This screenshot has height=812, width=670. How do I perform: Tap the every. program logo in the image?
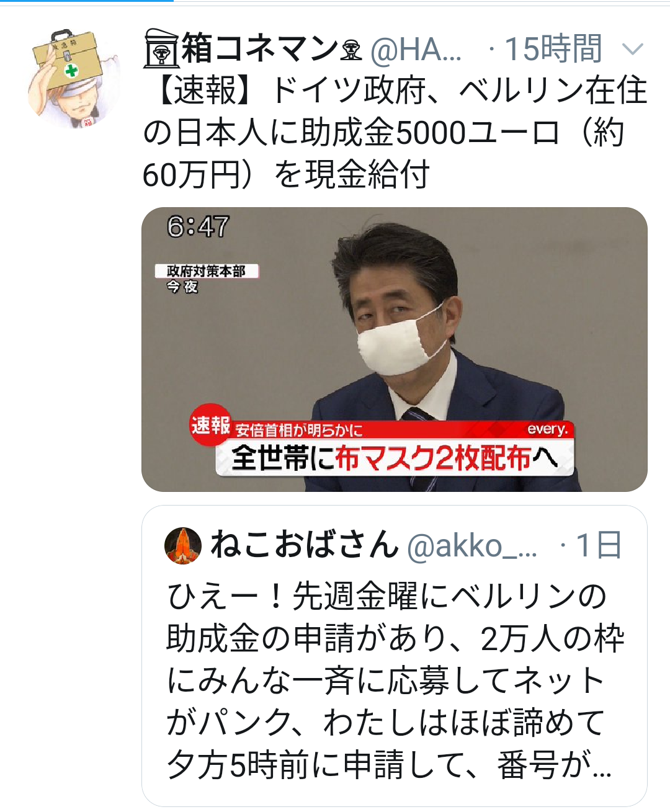pyautogui.click(x=547, y=429)
